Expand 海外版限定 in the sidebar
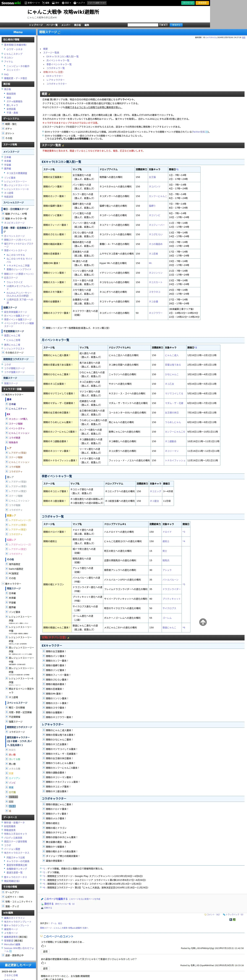 7,564
